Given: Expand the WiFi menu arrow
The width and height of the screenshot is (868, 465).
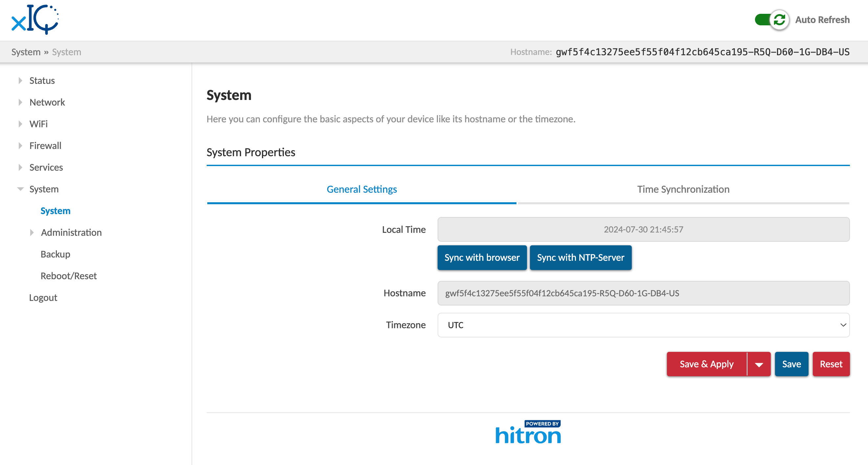Looking at the screenshot, I should [20, 124].
